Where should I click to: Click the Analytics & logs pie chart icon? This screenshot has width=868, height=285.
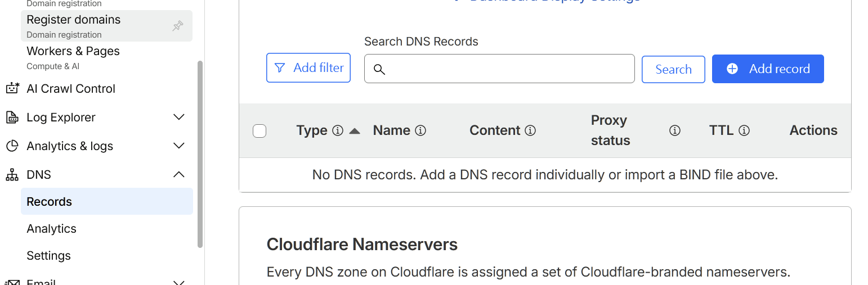[x=12, y=146]
